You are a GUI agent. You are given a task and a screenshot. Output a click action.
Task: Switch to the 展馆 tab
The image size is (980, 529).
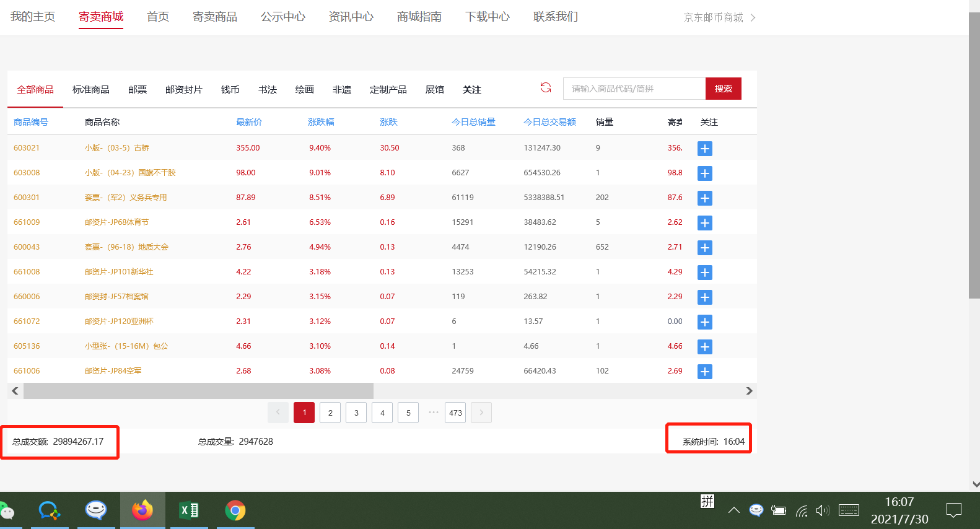pos(435,90)
